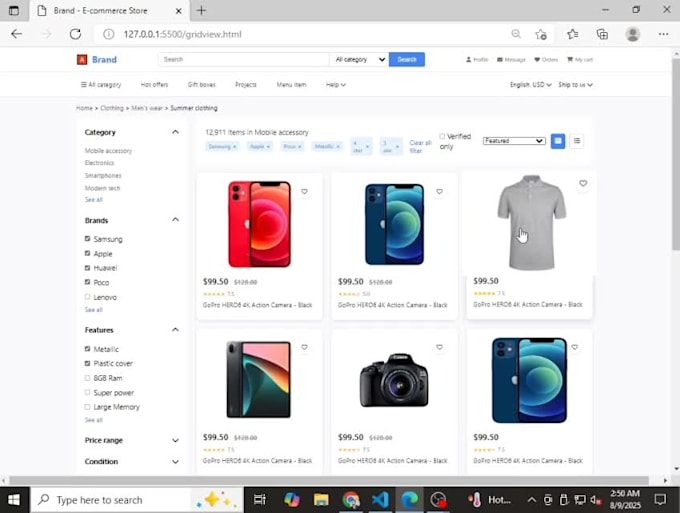The width and height of the screenshot is (680, 513).
Task: Go to Home in the breadcrumb
Action: click(84, 108)
